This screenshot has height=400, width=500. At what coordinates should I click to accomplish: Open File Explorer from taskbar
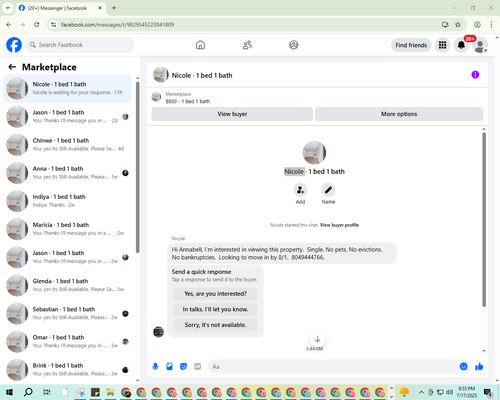click(x=110, y=392)
